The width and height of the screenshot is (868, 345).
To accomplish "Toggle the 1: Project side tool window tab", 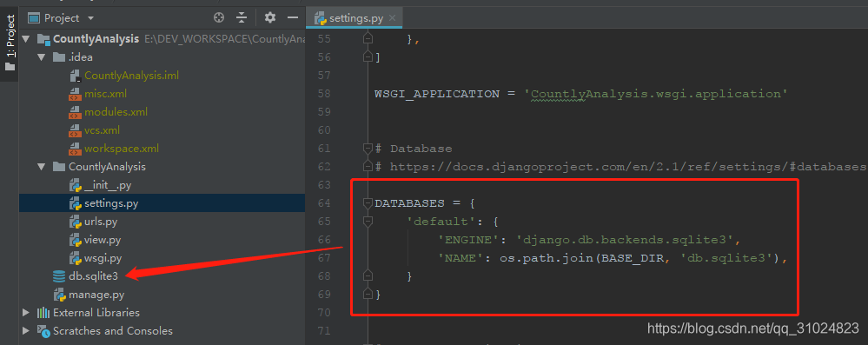I will pyautogui.click(x=10, y=43).
